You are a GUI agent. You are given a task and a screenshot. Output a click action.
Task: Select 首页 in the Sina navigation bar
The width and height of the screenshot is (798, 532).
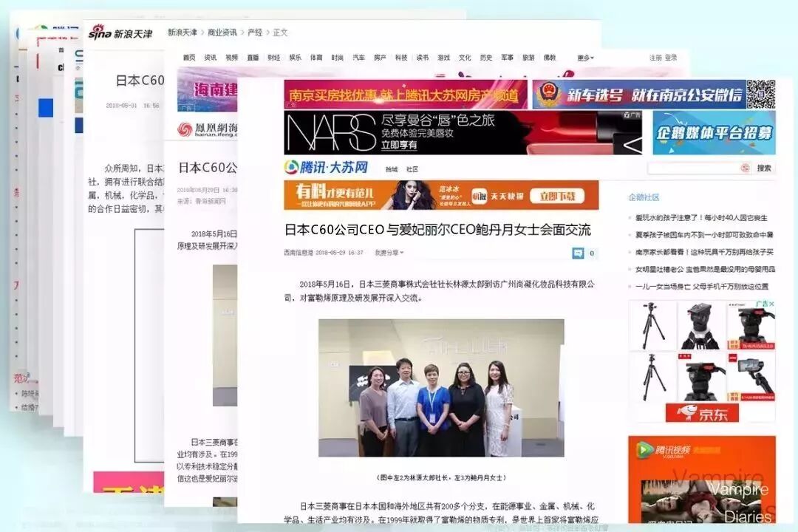tap(189, 58)
